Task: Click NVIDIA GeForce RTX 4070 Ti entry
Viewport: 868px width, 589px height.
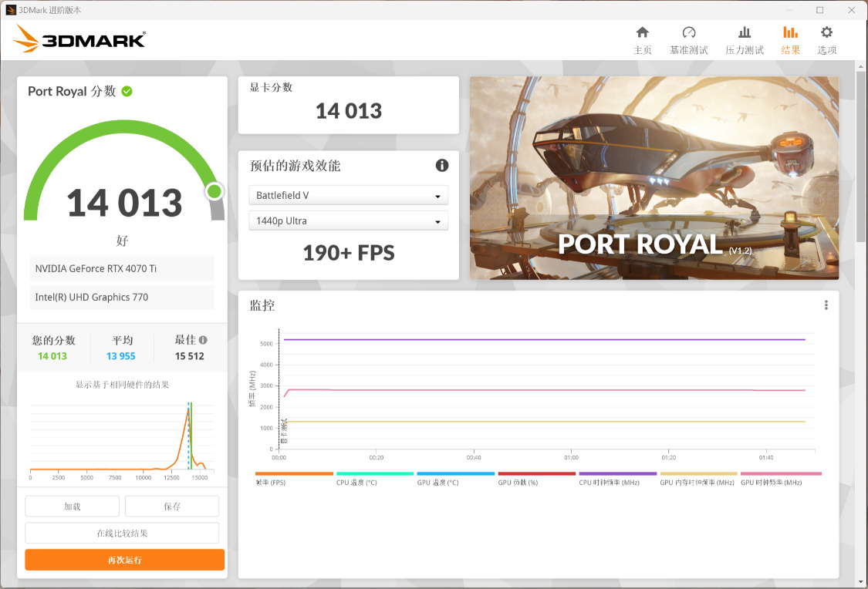Action: (122, 268)
